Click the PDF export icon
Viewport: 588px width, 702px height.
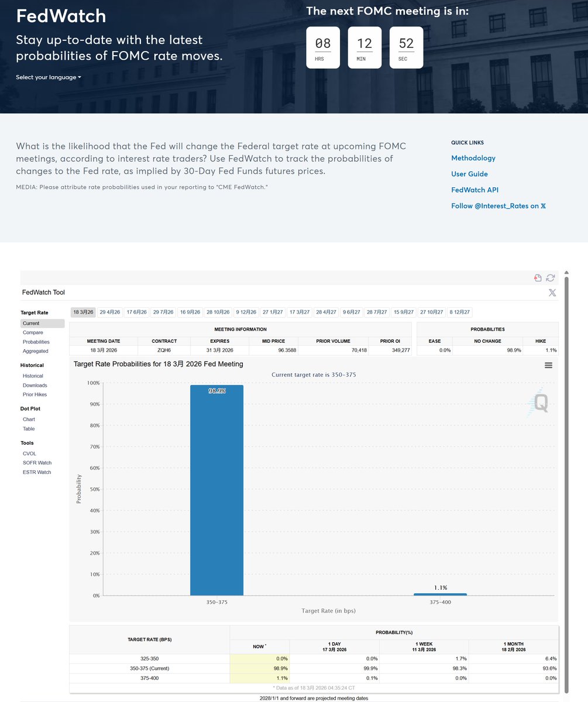[538, 278]
